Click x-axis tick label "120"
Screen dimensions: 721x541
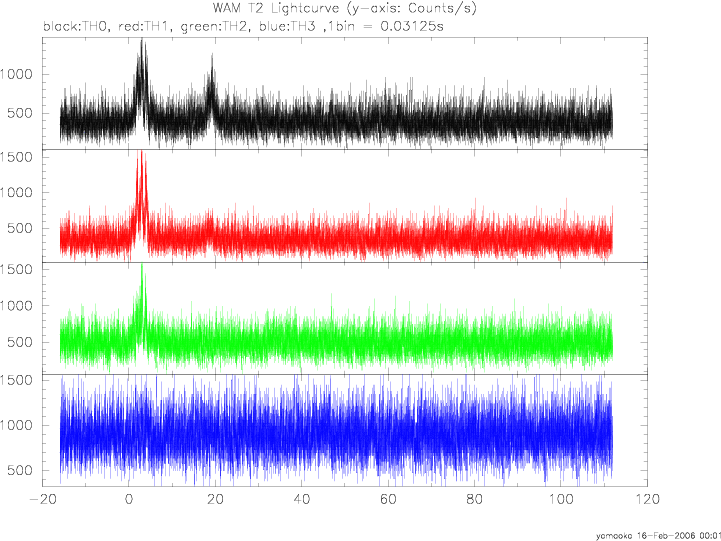(x=647, y=499)
